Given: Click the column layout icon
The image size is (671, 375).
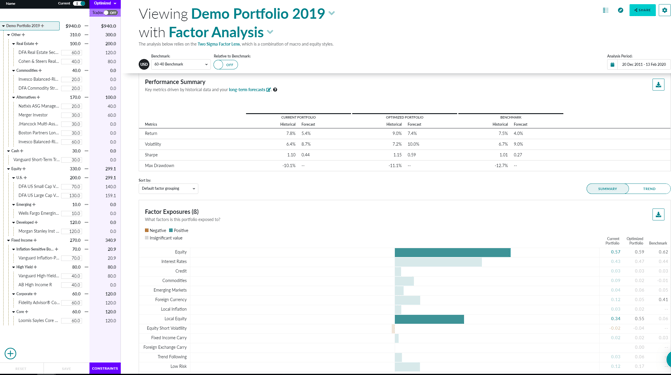Looking at the screenshot, I should click(606, 10).
